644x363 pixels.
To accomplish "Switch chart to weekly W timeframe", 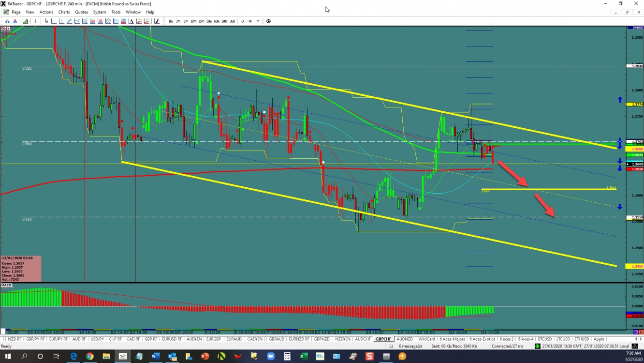I will (x=250, y=21).
